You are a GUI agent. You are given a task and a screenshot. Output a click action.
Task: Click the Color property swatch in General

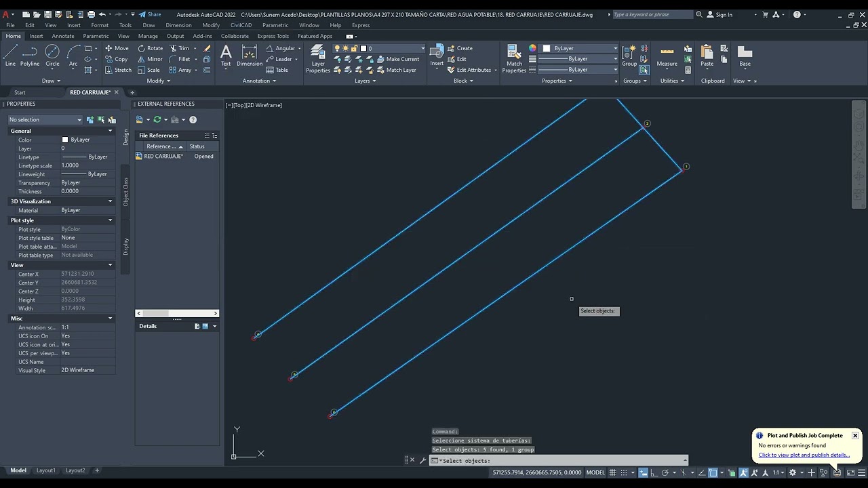click(x=65, y=140)
